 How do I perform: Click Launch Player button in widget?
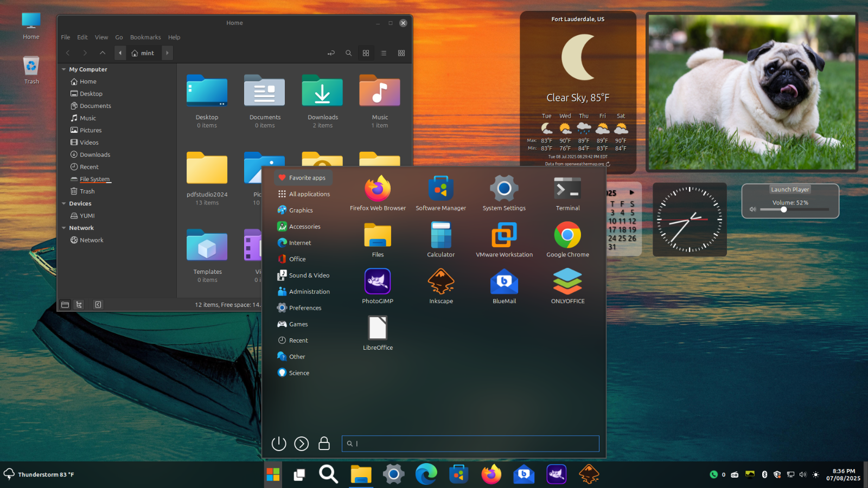tap(790, 189)
